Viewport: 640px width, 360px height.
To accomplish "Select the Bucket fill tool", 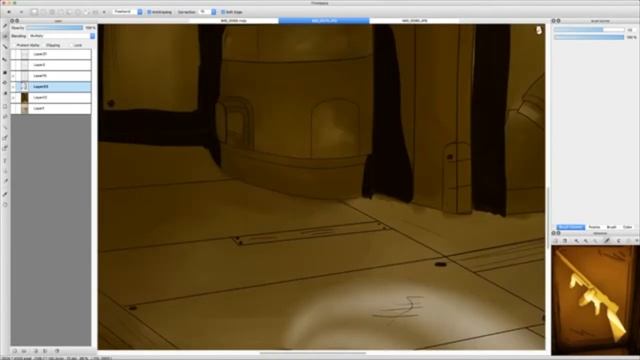I will coord(5,83).
